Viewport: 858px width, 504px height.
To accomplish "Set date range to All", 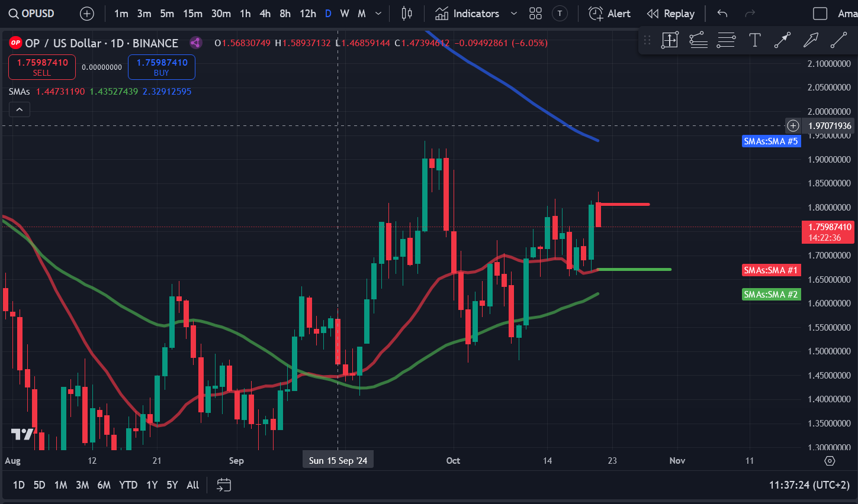I will [193, 485].
